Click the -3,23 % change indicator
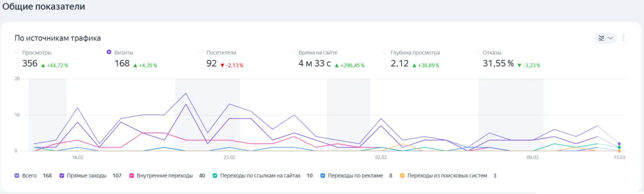The width and height of the screenshot is (644, 194). click(529, 66)
